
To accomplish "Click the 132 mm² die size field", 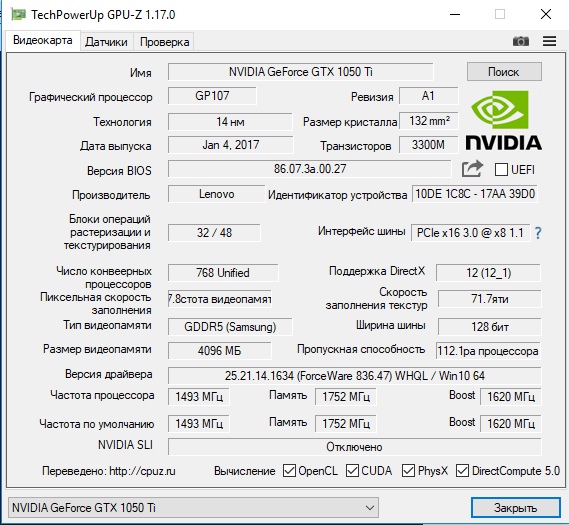I will click(429, 121).
